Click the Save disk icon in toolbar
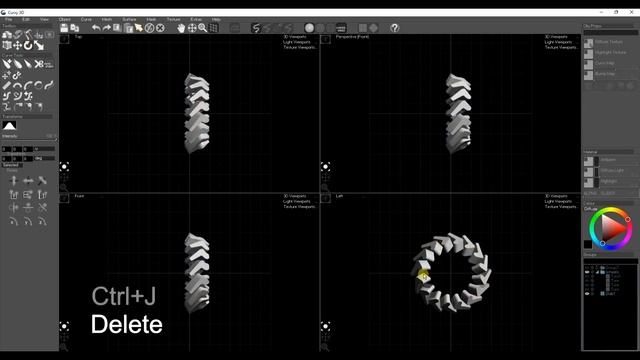Screen dimensions: 640x360 tap(64, 28)
